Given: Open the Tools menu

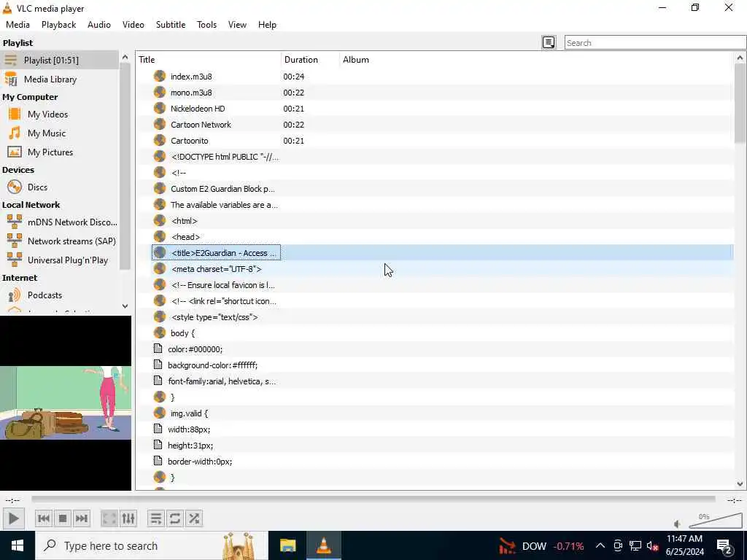Looking at the screenshot, I should (x=206, y=25).
